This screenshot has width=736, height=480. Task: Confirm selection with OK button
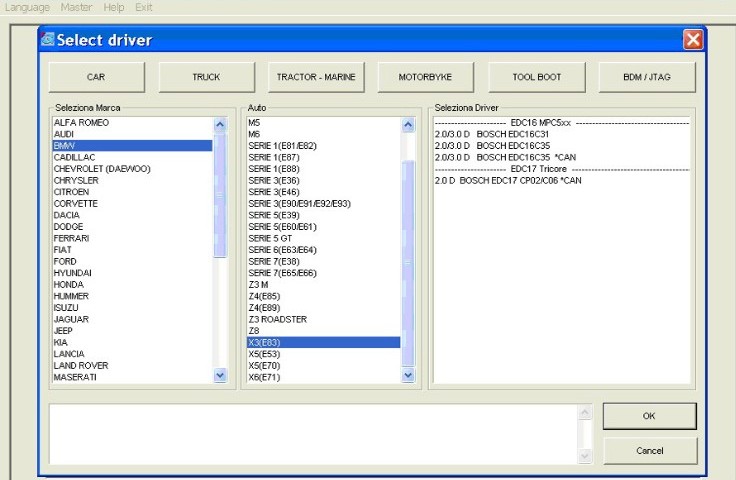[649, 416]
